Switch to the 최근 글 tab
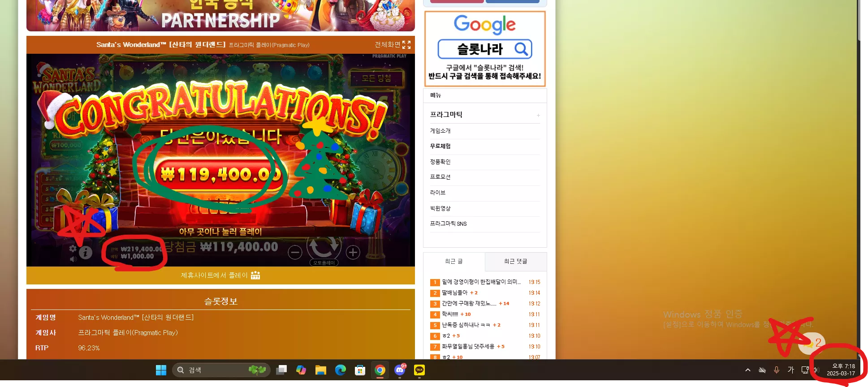Image resolution: width=868 pixels, height=387 pixels. click(454, 262)
